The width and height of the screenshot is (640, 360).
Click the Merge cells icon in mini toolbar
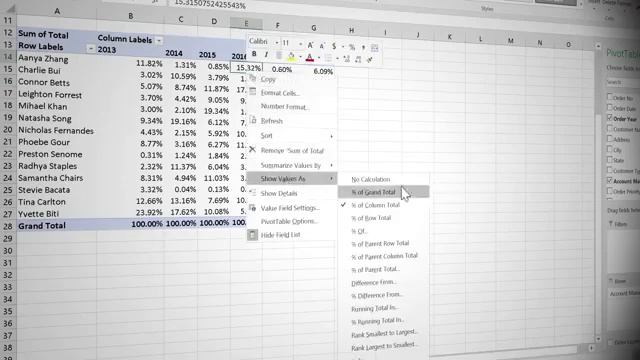374,49
